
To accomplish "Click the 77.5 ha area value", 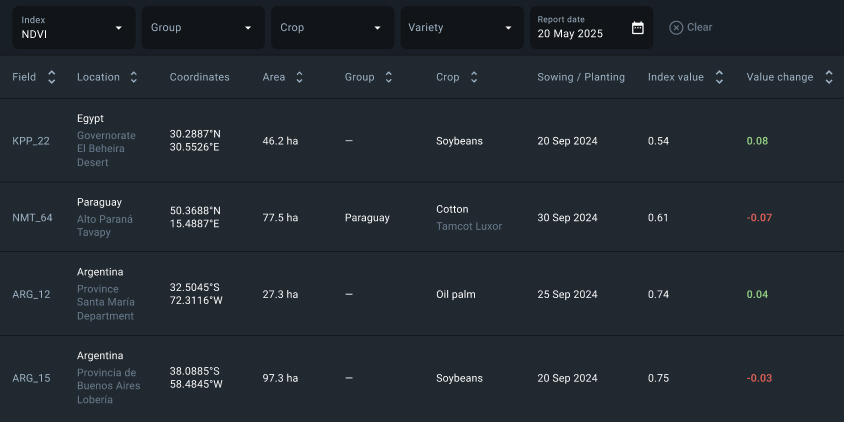I will [280, 217].
